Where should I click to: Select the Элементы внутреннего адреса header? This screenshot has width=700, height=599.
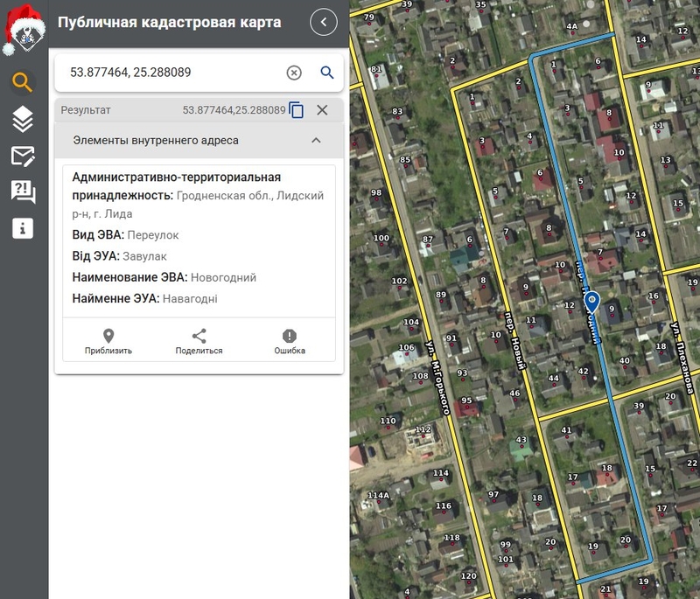[156, 140]
